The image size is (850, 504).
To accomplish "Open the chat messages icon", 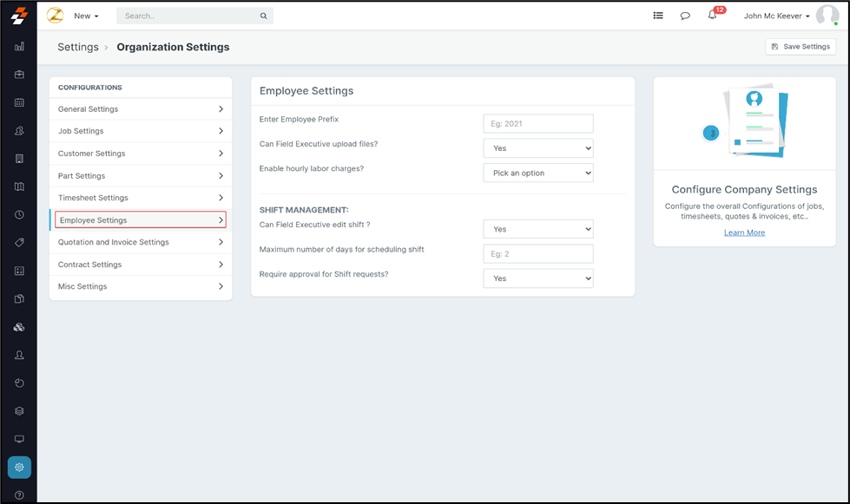I will click(685, 16).
